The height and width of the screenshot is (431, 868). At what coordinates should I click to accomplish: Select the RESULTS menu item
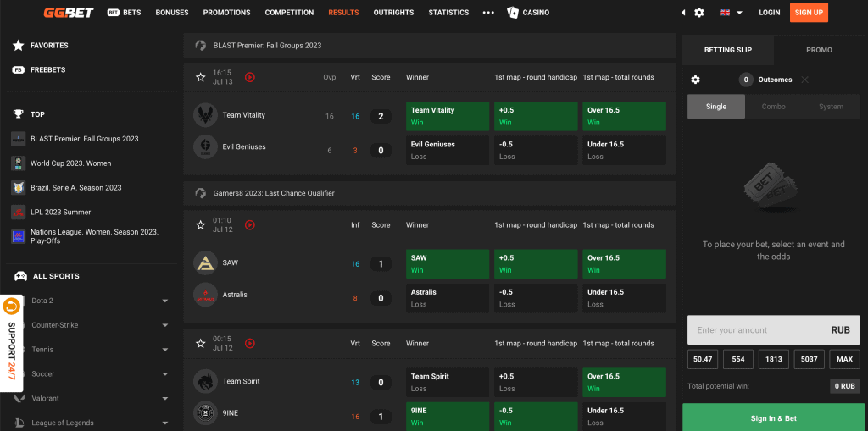click(344, 12)
